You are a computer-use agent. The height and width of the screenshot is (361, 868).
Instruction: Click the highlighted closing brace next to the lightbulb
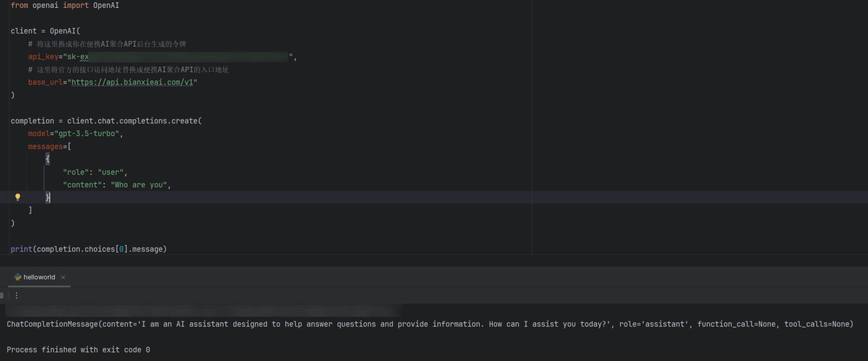tap(48, 197)
